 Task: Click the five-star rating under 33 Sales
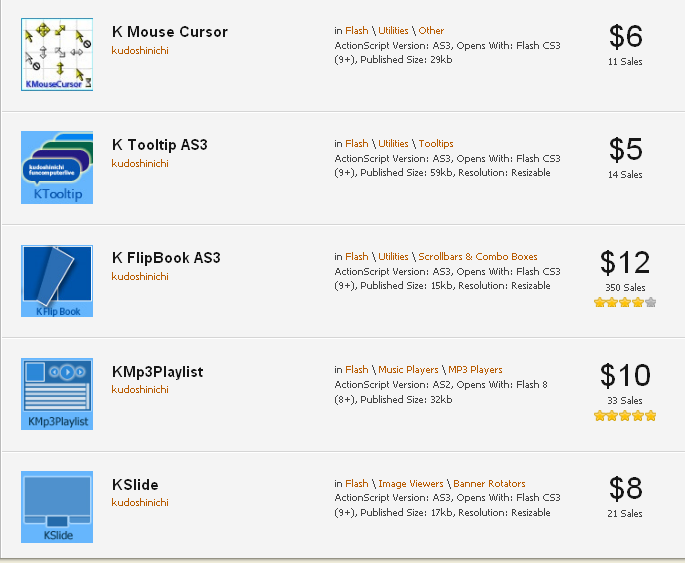tap(625, 415)
